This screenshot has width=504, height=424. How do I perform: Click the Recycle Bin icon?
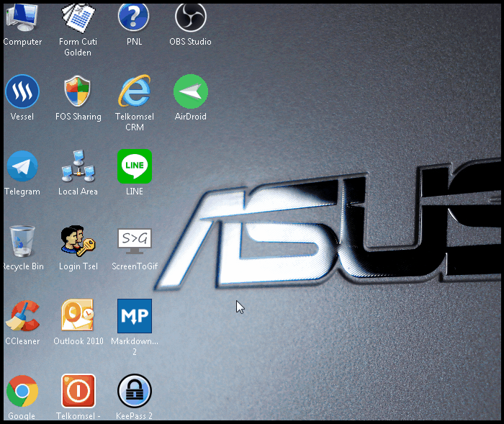tap(22, 241)
